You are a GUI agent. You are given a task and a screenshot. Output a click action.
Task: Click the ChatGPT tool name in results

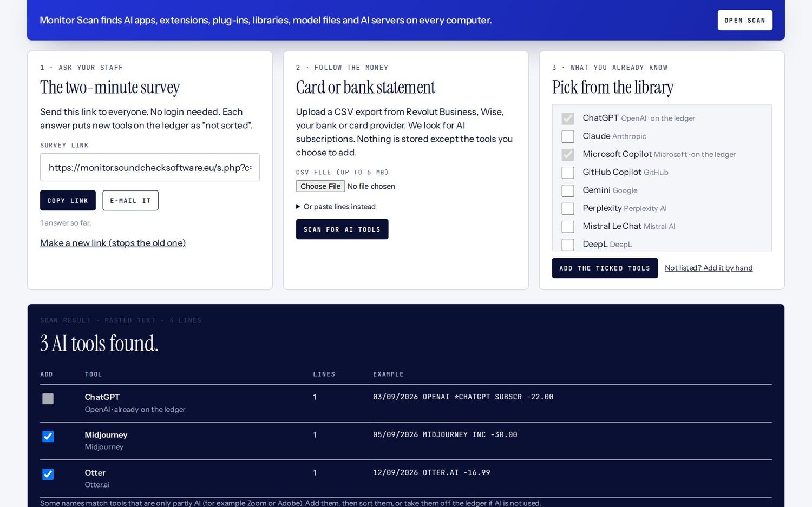(102, 397)
